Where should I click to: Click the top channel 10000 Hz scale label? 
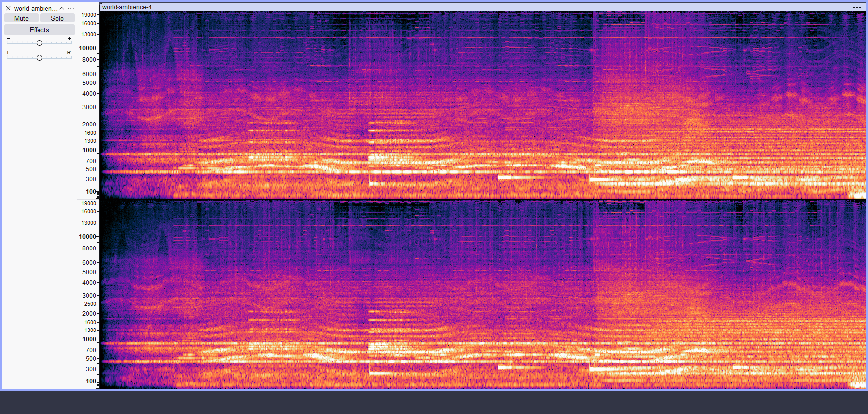(x=88, y=48)
